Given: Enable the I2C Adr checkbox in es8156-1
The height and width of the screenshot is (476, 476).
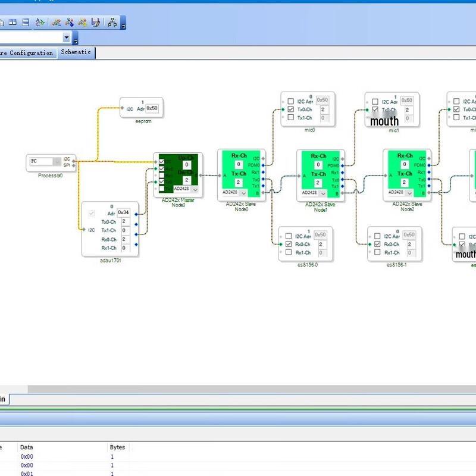Looking at the screenshot, I should (x=377, y=236).
